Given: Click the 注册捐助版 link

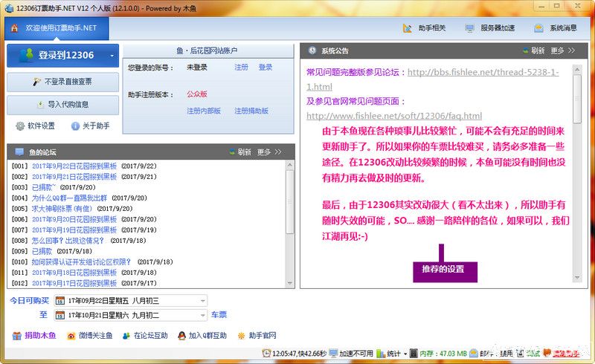Looking at the screenshot, I should [251, 111].
